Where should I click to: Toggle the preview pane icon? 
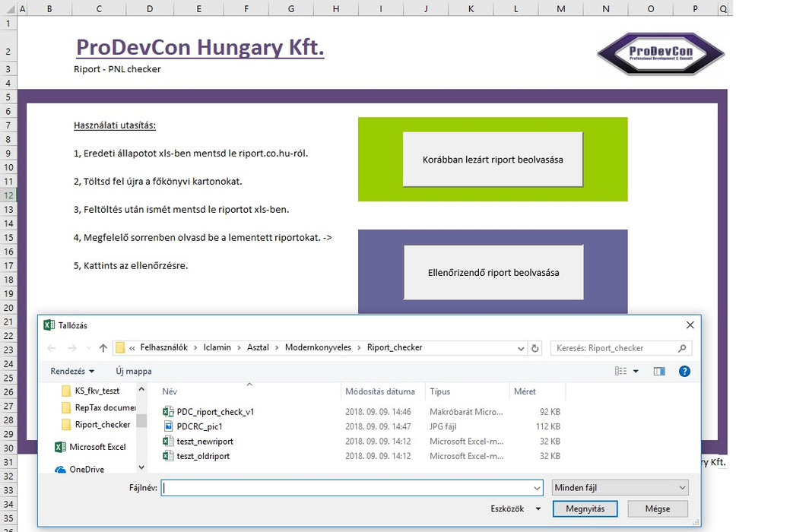(x=658, y=371)
